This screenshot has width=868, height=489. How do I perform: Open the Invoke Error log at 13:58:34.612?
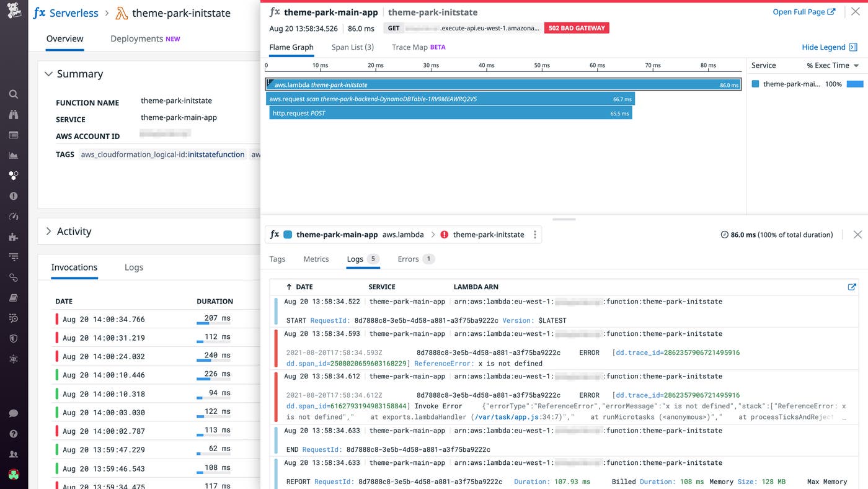[x=564, y=397]
